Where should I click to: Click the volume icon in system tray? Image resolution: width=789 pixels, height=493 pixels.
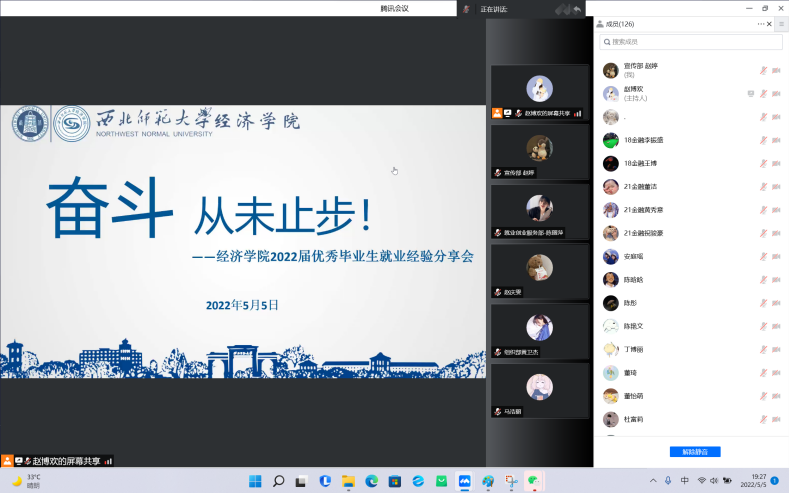pyautogui.click(x=716, y=481)
